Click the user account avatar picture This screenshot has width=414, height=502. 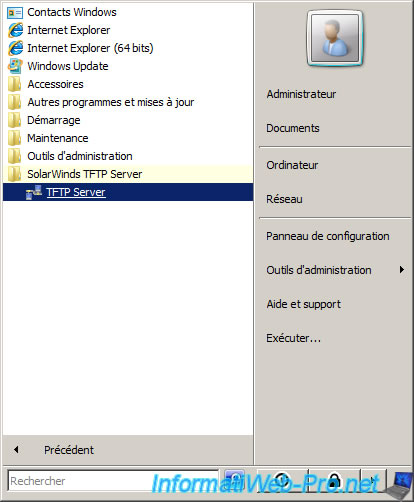(335, 38)
